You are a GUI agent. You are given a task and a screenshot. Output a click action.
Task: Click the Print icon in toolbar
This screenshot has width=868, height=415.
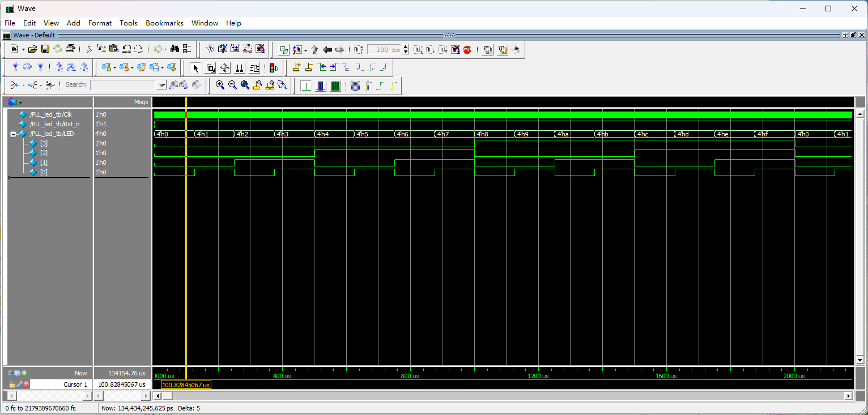tap(70, 49)
